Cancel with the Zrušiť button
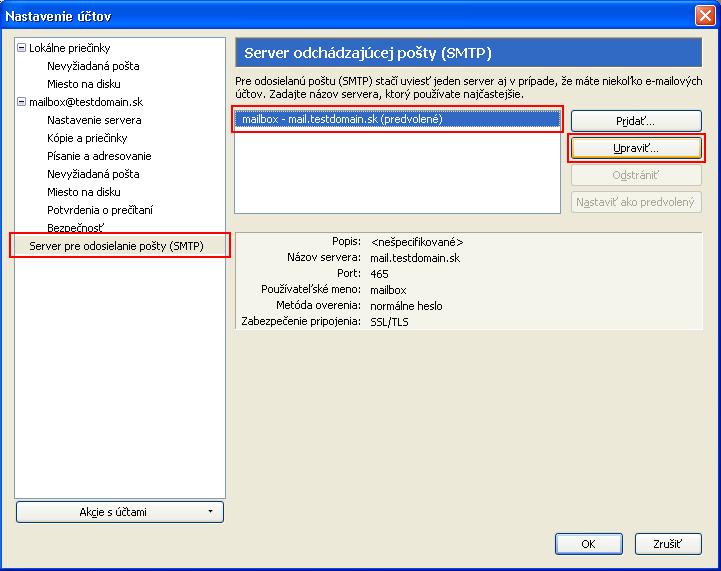Image resolution: width=721 pixels, height=571 pixels. coord(667,544)
